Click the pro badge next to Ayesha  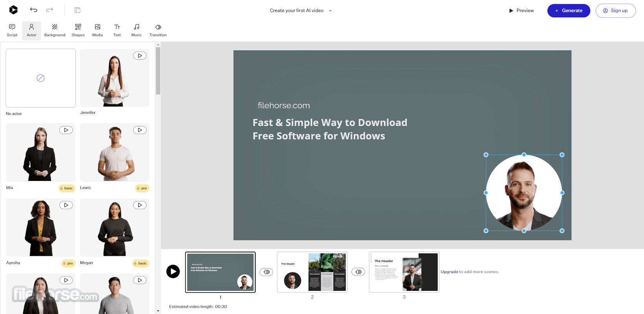[x=68, y=263]
